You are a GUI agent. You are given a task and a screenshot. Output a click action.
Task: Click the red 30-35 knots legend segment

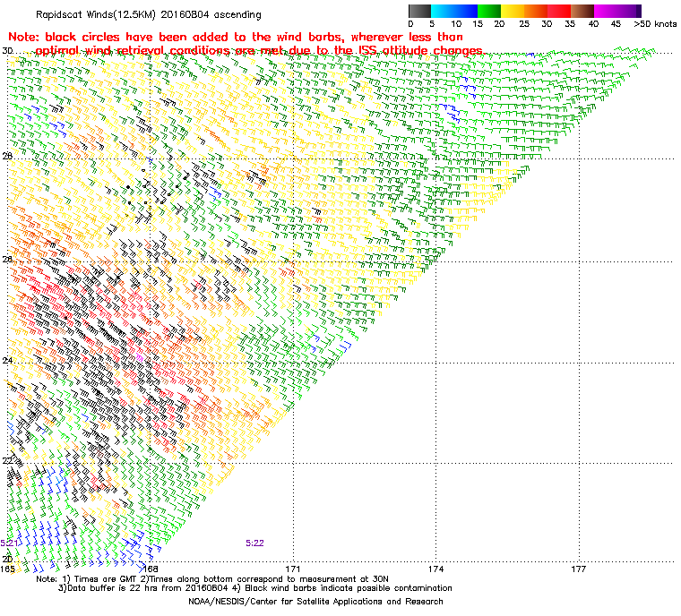559,11
